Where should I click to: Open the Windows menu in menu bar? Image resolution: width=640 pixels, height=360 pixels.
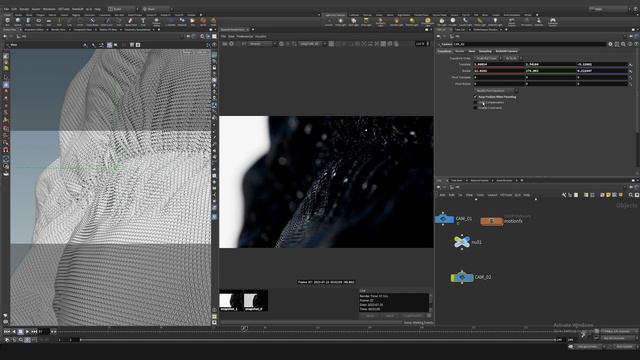[49, 9]
